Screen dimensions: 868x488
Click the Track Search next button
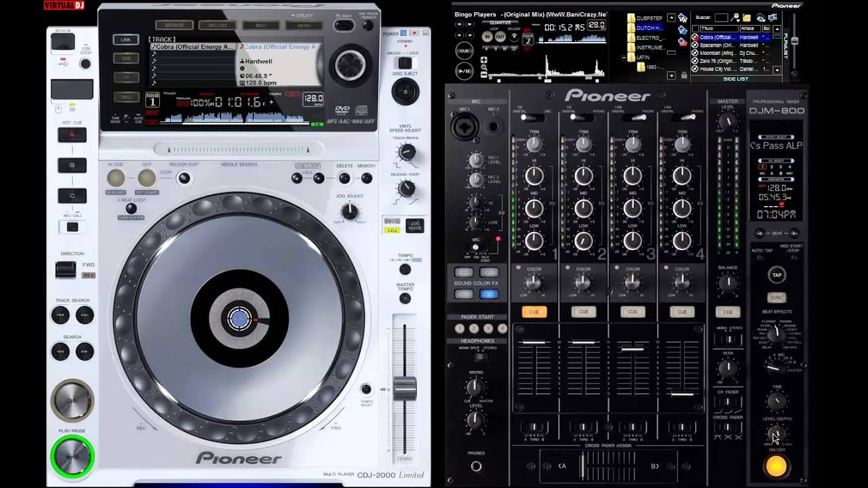tap(84, 315)
